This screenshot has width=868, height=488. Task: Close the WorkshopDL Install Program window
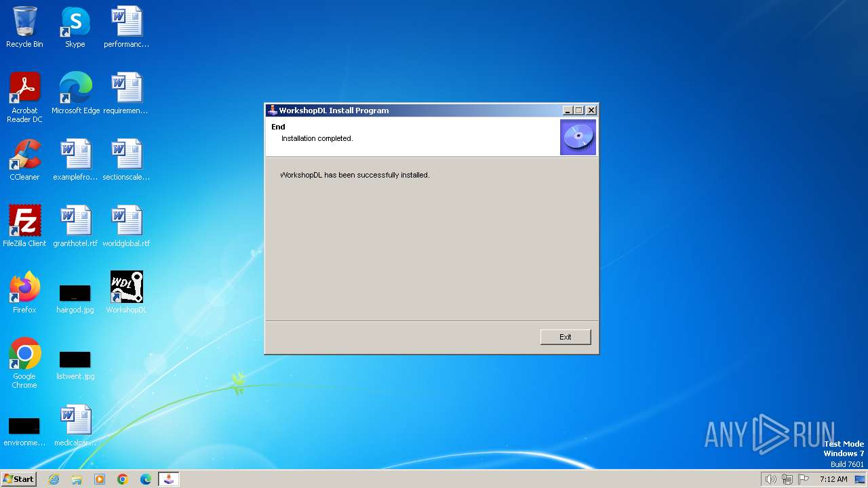[591, 110]
